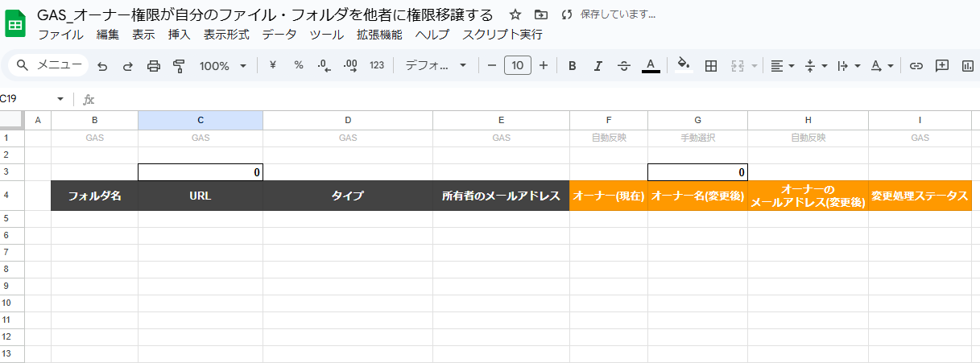Viewport: 980px width, 363px height.
Task: Edit the font size field showing 10
Action: tap(518, 66)
